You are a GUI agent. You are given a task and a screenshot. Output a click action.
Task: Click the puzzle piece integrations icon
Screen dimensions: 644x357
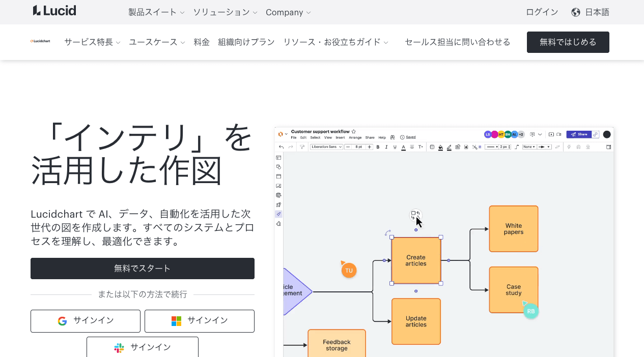278,223
